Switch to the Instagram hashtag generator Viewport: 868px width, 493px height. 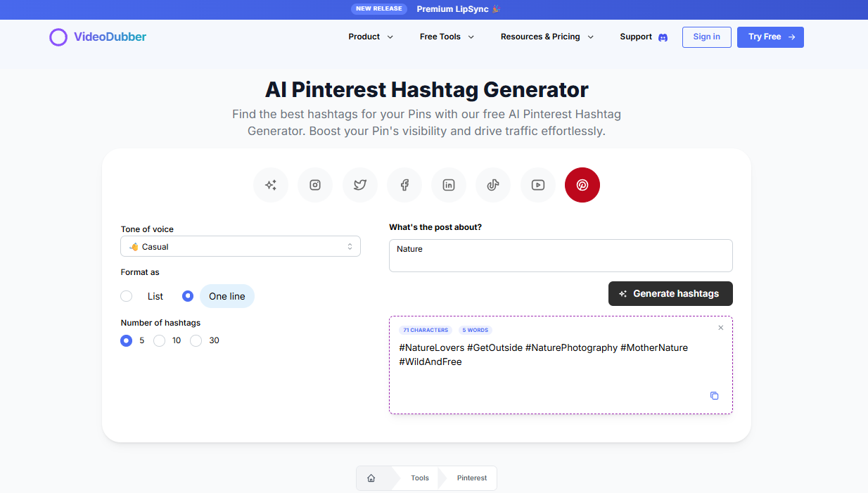pyautogui.click(x=315, y=185)
